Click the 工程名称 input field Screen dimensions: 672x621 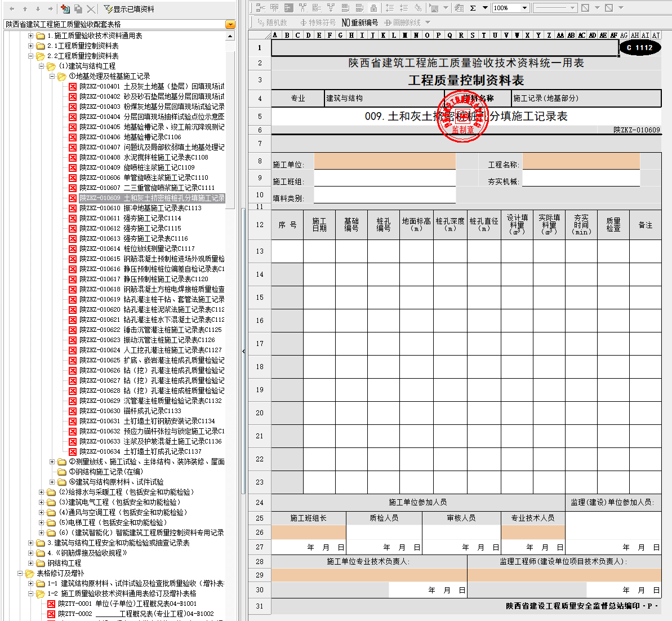tap(581, 161)
